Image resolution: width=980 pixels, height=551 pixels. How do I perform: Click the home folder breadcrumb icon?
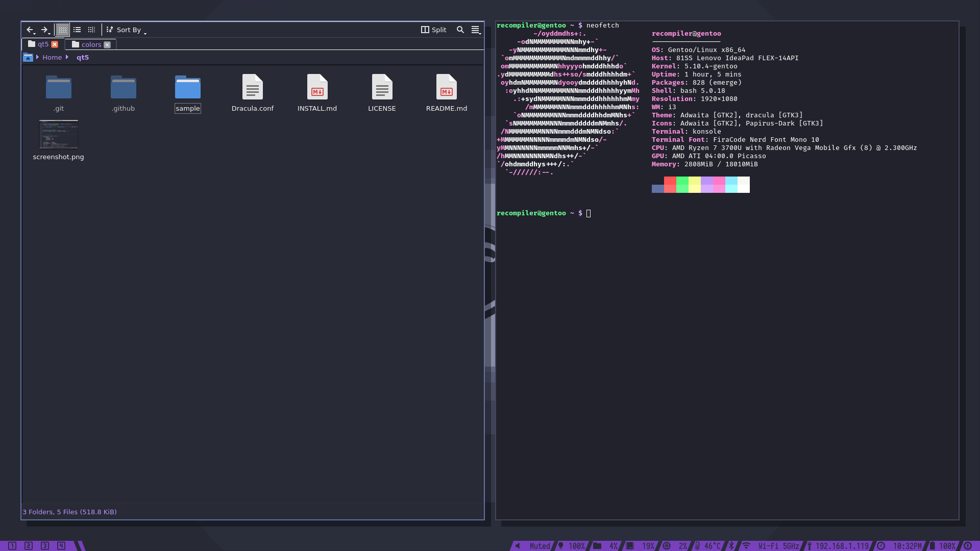coord(28,58)
